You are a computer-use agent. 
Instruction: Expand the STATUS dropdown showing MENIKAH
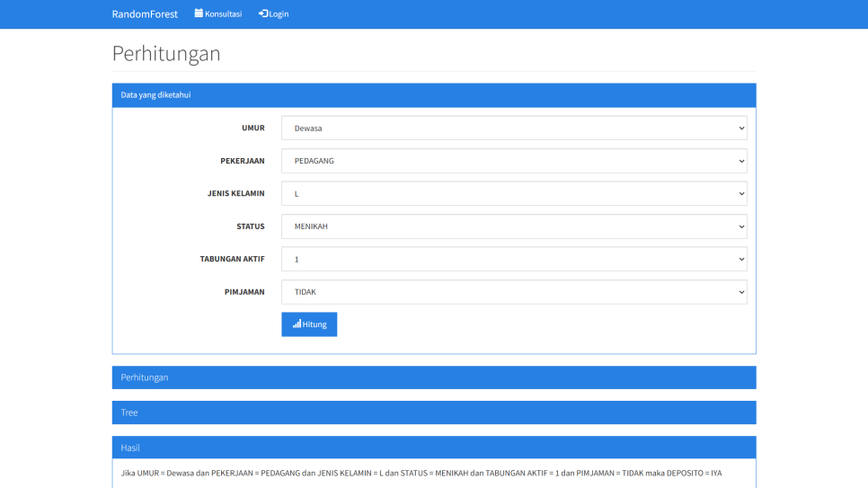pos(513,226)
